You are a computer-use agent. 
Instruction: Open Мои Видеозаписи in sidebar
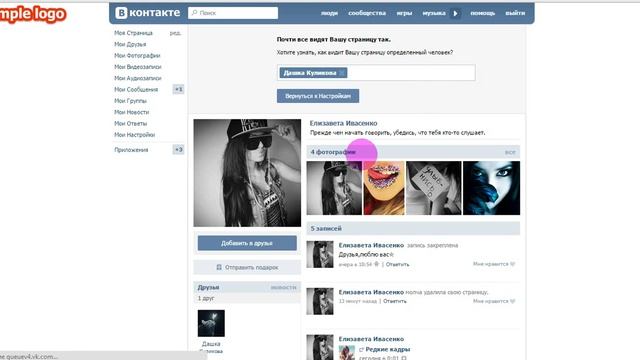tap(138, 67)
